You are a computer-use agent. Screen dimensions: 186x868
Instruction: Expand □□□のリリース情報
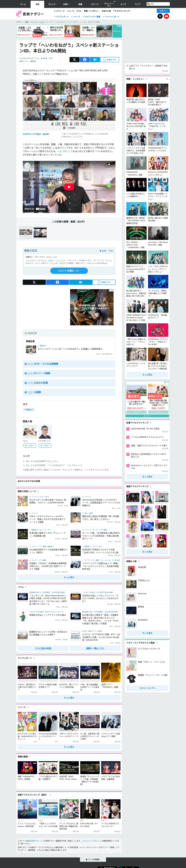(69, 373)
